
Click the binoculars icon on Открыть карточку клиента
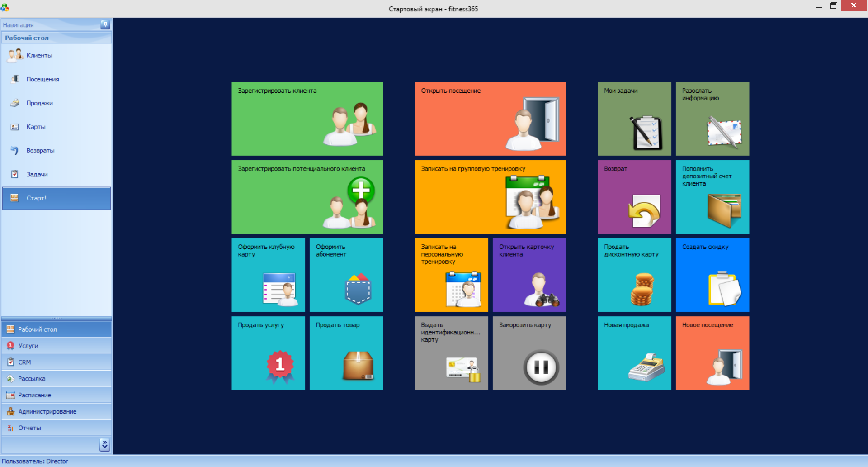(542, 290)
